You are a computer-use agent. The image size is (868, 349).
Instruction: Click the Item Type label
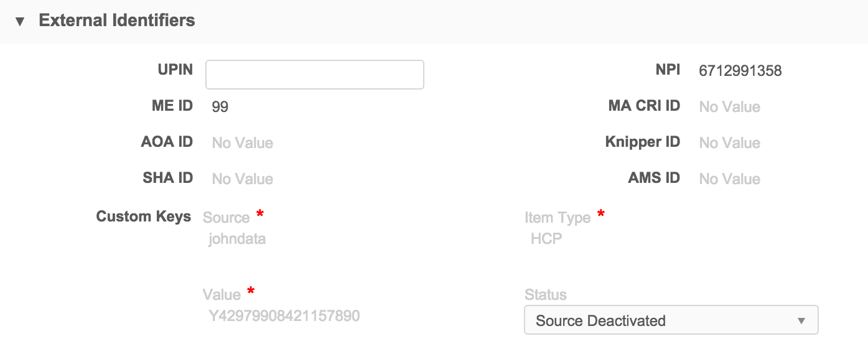point(558,218)
